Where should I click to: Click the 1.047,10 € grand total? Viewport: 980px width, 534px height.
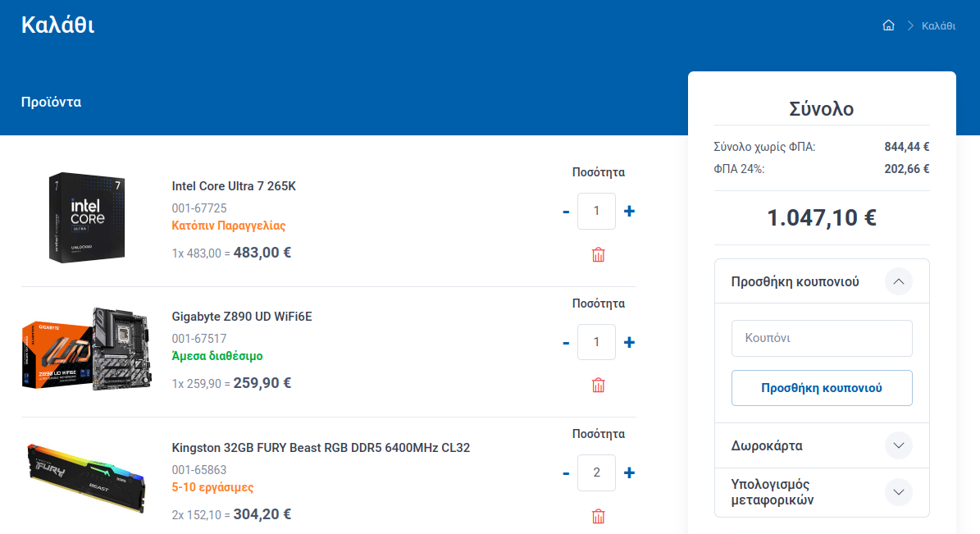tap(821, 217)
